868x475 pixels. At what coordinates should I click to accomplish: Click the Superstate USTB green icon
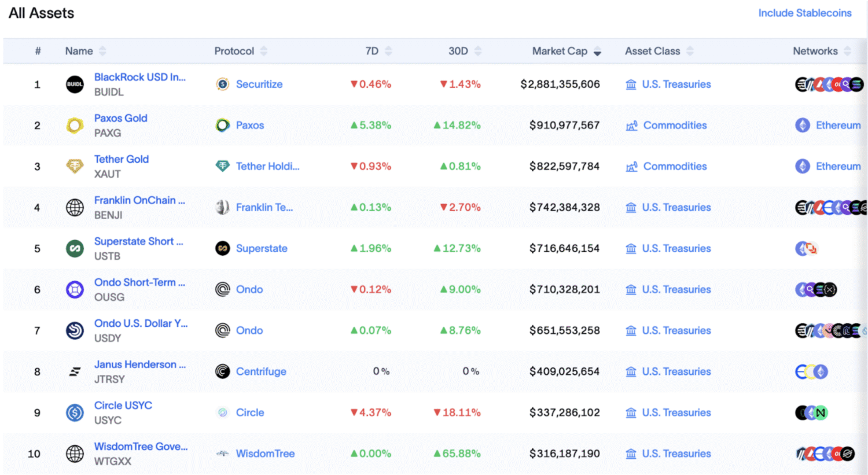[75, 249]
